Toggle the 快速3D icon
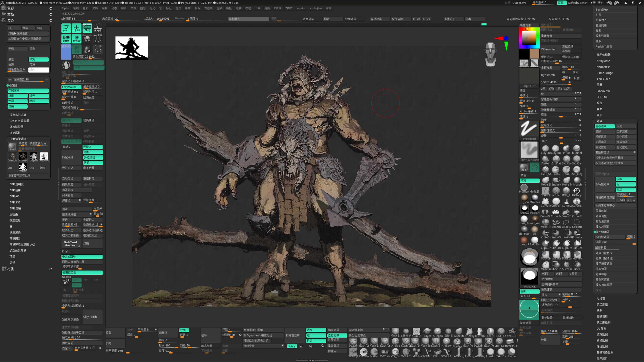644x362 pixels. tap(76, 39)
